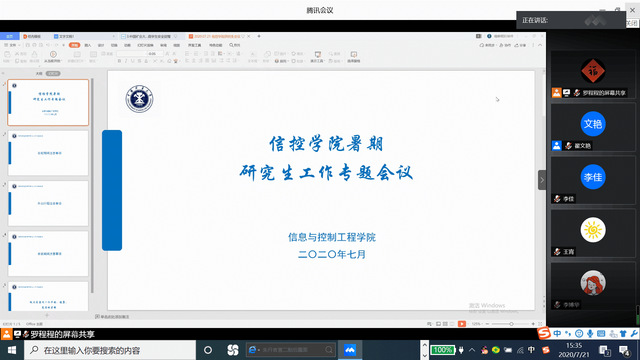Screen dimensions: 640x360
Task: Select the Insert ribbon tab
Action: tap(88, 45)
